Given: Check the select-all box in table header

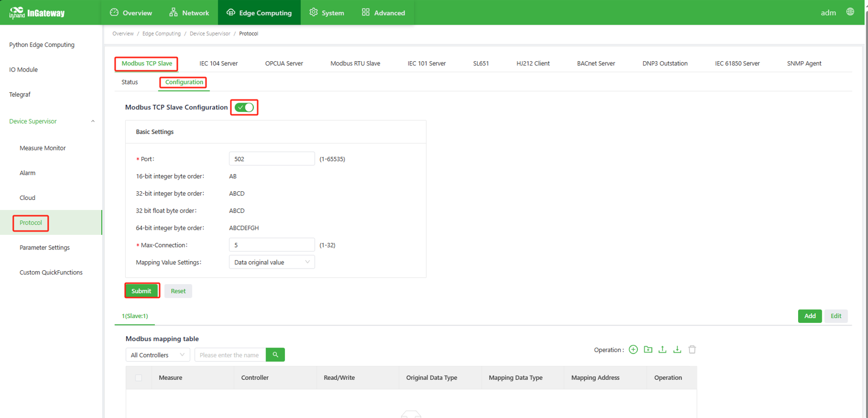Looking at the screenshot, I should (139, 378).
